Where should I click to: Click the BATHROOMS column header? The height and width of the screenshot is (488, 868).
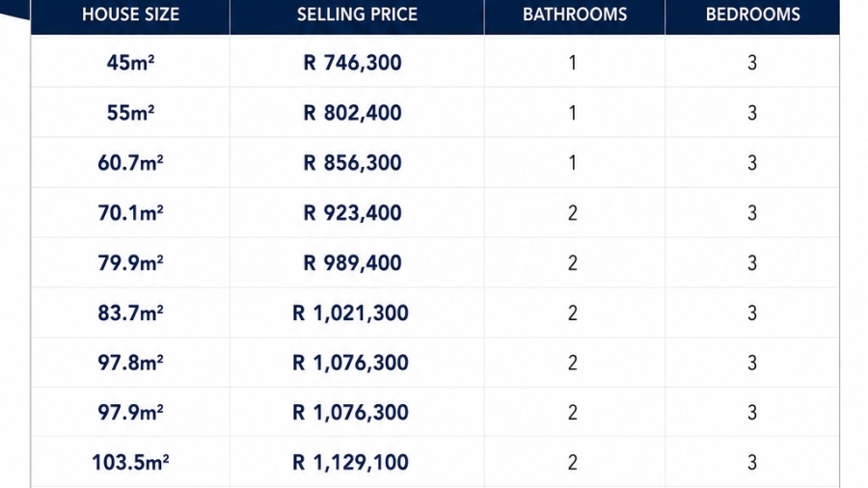(x=575, y=14)
